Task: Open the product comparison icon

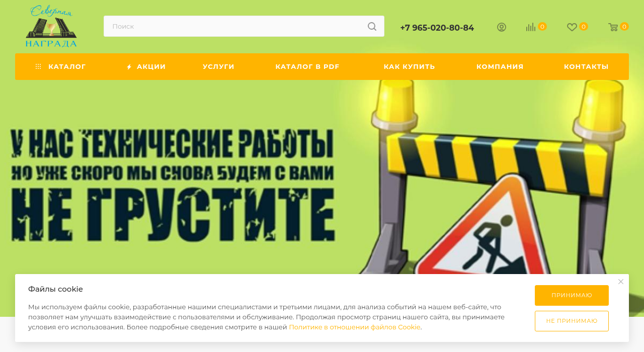Action: [x=531, y=27]
